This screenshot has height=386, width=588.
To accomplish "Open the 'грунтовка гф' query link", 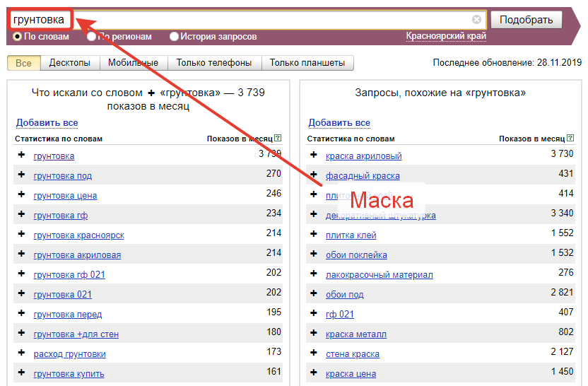I will coord(61,216).
